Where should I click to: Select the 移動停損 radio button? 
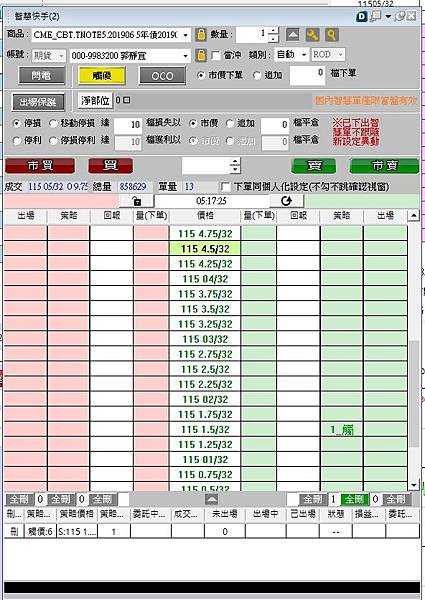pyautogui.click(x=53, y=123)
